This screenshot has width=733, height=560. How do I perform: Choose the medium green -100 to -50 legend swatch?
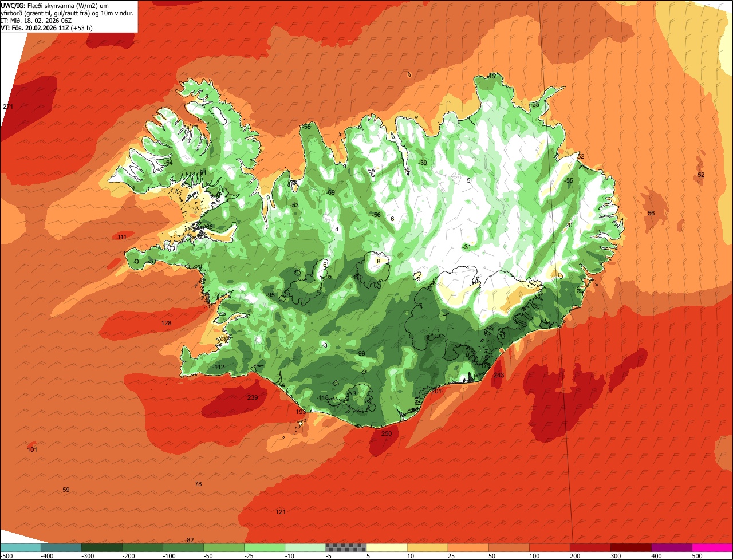click(183, 547)
